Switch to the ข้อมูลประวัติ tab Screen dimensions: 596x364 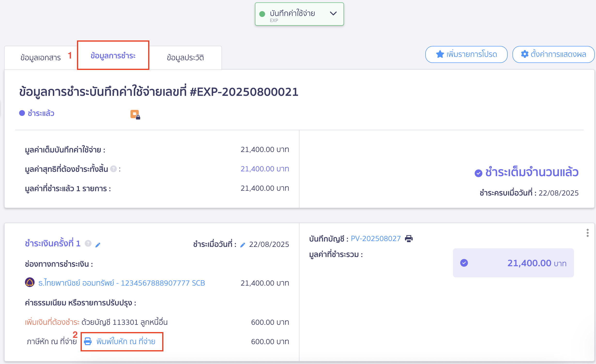[x=185, y=58]
